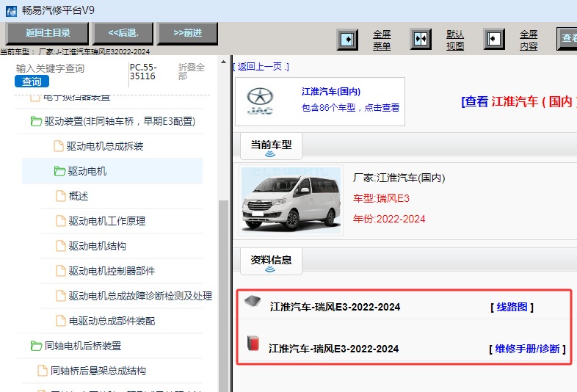Open 驱动电机总成拆装 in the tree
Viewport: 577px width, 392px height.
(x=105, y=146)
